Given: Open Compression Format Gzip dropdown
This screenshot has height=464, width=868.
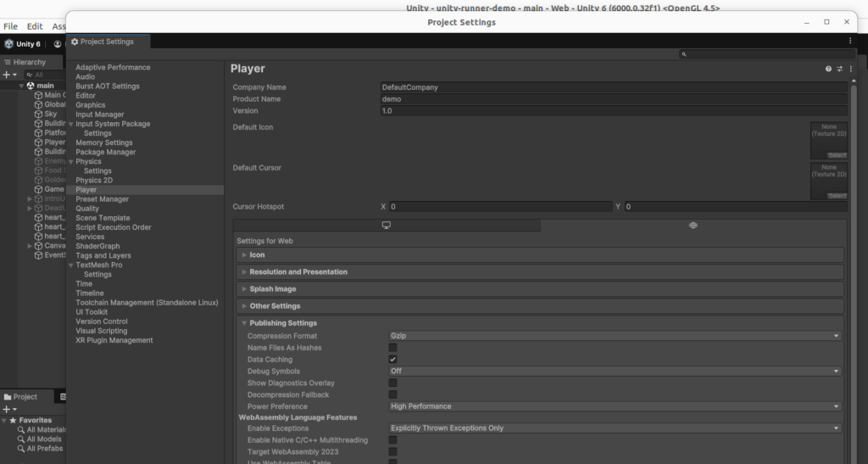Looking at the screenshot, I should pos(615,336).
